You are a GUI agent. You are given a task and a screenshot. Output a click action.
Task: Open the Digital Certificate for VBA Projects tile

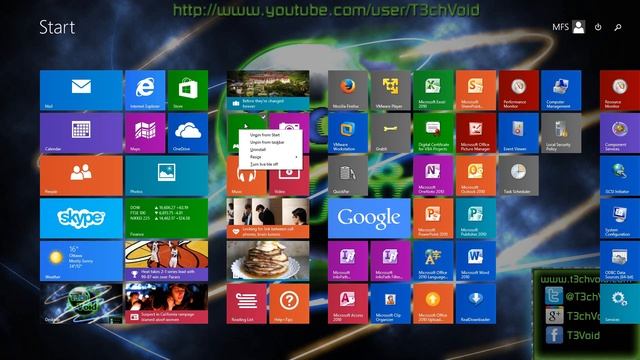pyautogui.click(x=433, y=133)
